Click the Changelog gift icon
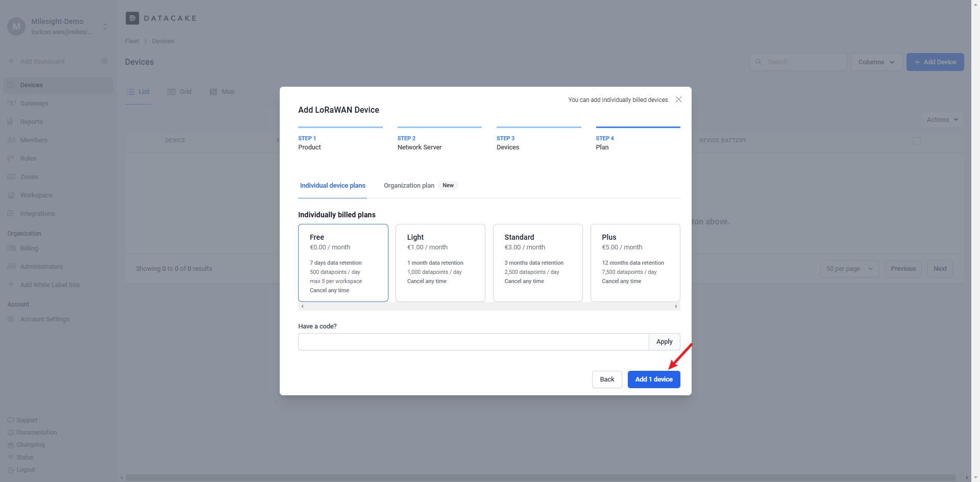Screen dimensions: 980x482 point(11,445)
